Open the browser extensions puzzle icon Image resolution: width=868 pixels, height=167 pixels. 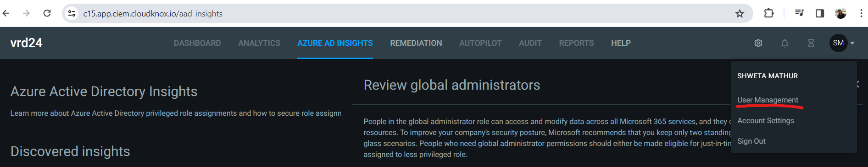point(769,13)
